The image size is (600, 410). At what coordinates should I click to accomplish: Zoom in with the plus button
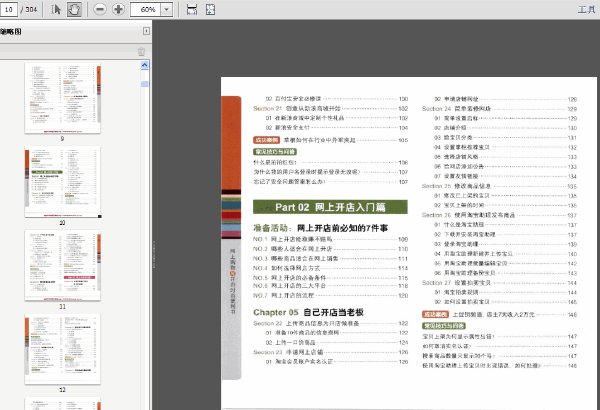(x=118, y=9)
